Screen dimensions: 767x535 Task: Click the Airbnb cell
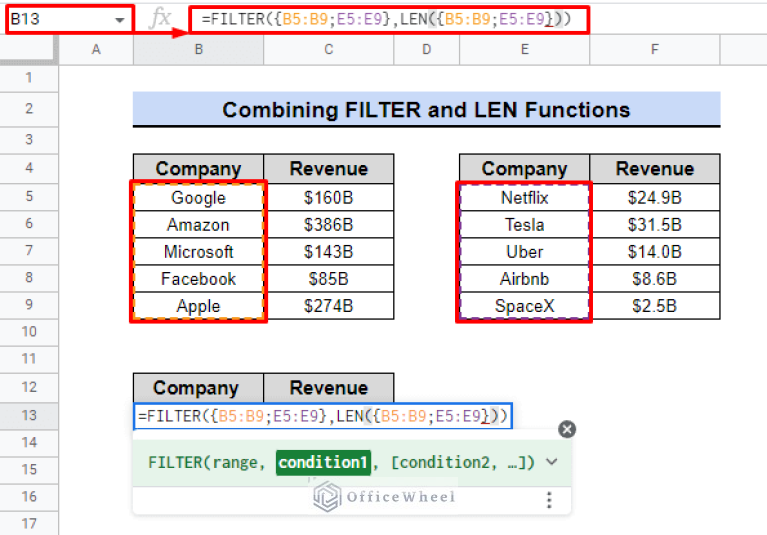(x=525, y=279)
